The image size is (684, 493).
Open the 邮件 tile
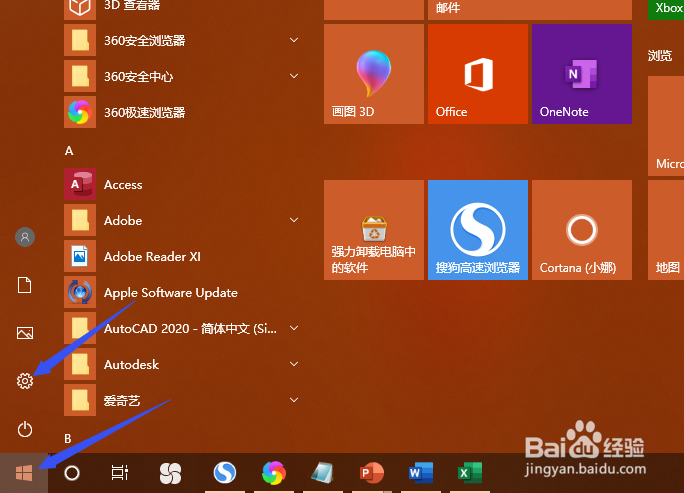pyautogui.click(x=530, y=10)
